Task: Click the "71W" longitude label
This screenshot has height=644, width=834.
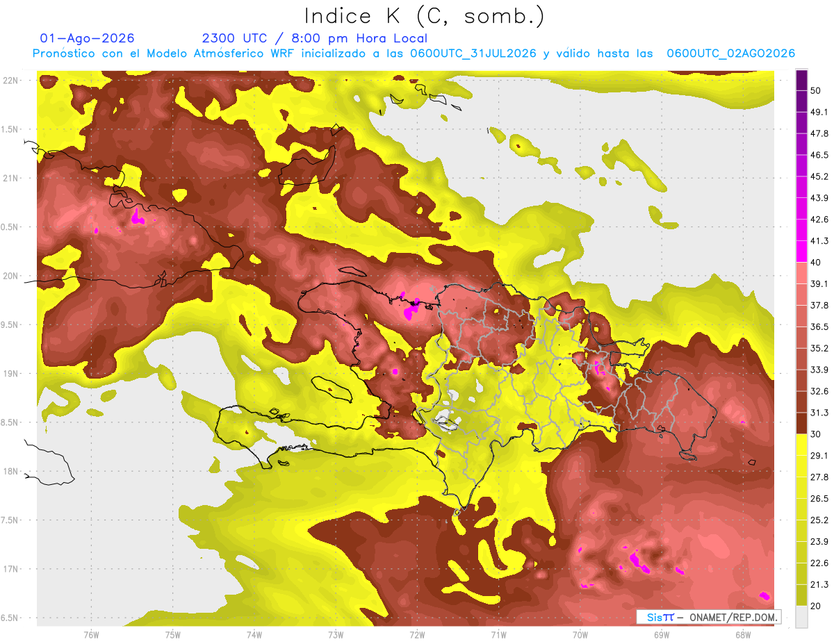Action: [498, 634]
